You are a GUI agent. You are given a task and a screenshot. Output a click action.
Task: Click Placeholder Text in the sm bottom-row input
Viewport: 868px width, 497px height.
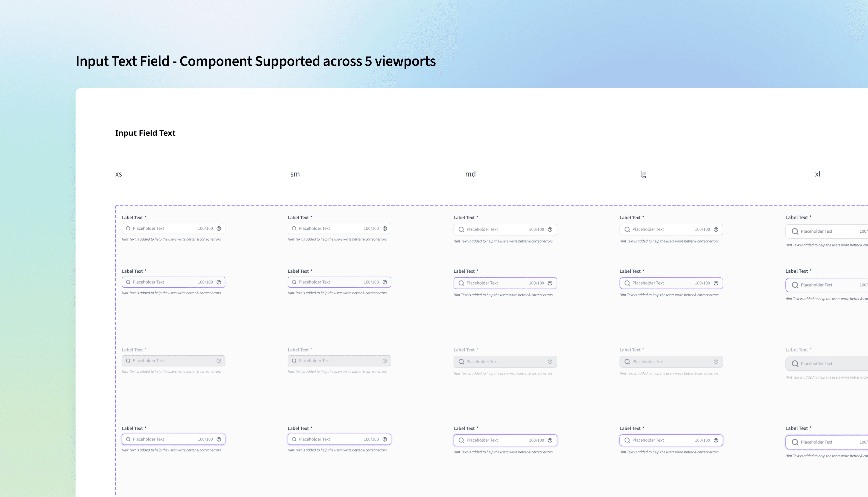[x=314, y=439]
